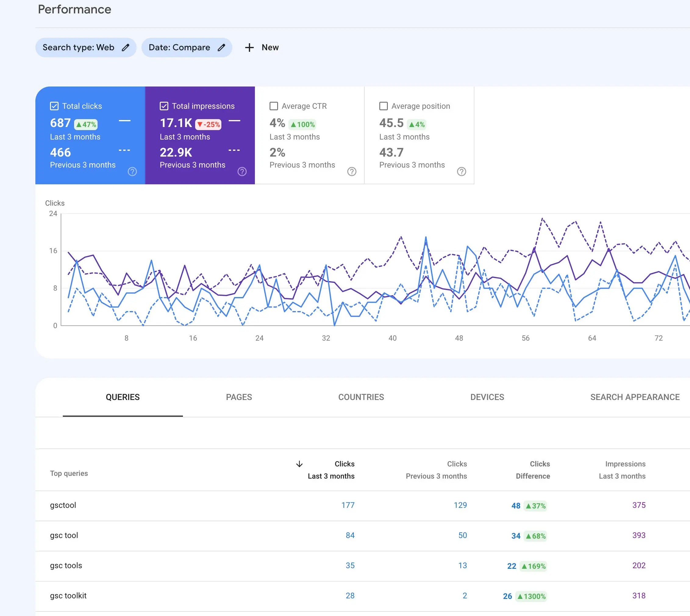Enable the Average CTR checkbox
690x616 pixels.
(x=274, y=106)
